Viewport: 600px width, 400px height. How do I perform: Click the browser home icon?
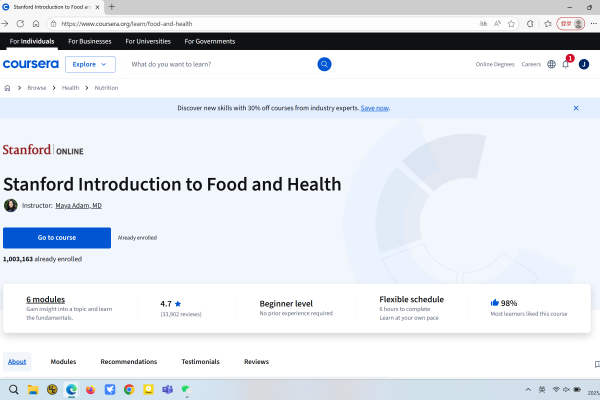point(36,24)
